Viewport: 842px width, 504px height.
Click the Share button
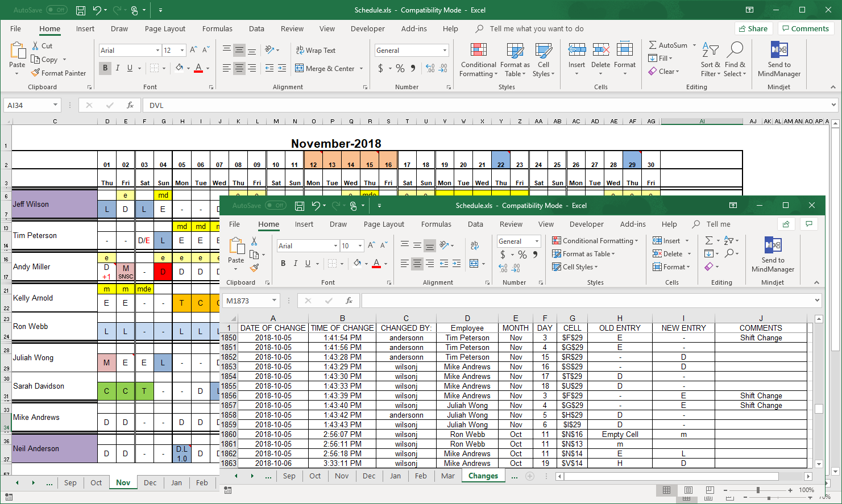coord(754,28)
